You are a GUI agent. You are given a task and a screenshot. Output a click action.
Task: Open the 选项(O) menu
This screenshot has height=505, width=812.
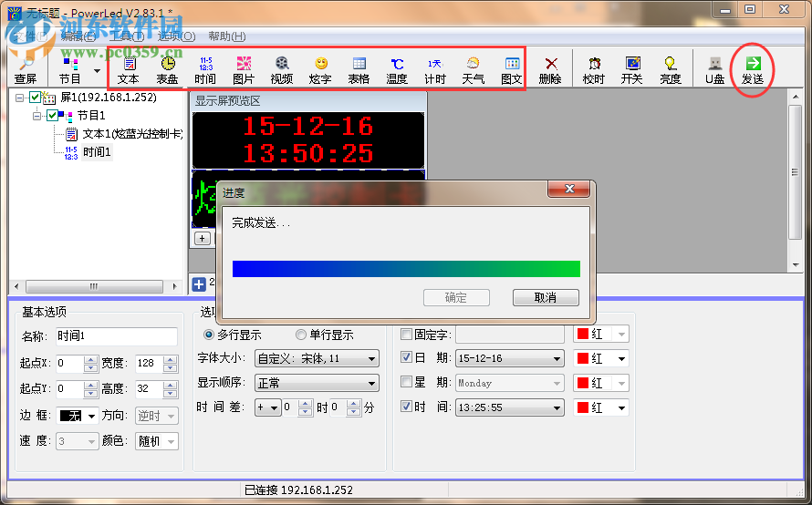176,36
